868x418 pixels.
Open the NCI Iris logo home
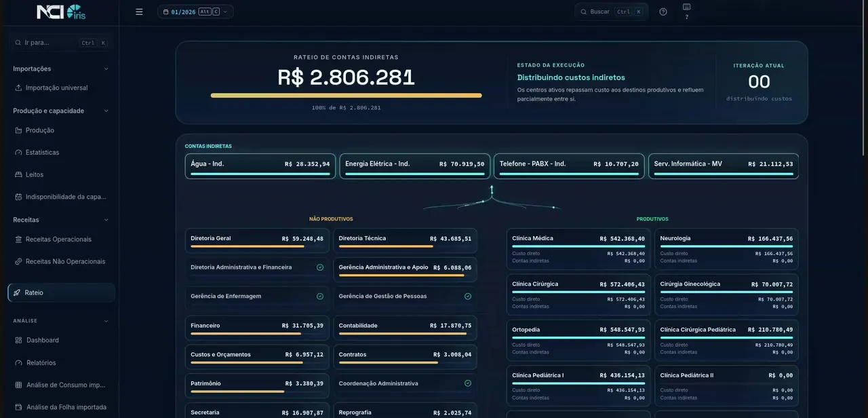[61, 12]
